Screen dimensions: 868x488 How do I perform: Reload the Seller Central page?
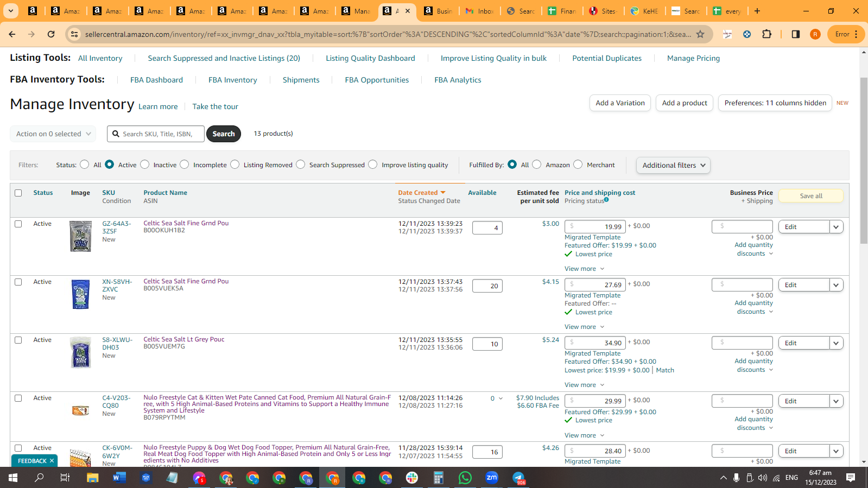(x=51, y=34)
